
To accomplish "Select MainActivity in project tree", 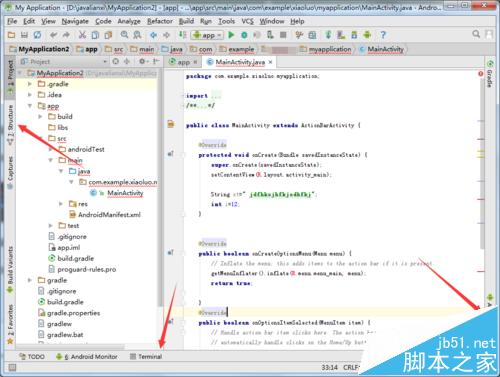I will [x=125, y=193].
